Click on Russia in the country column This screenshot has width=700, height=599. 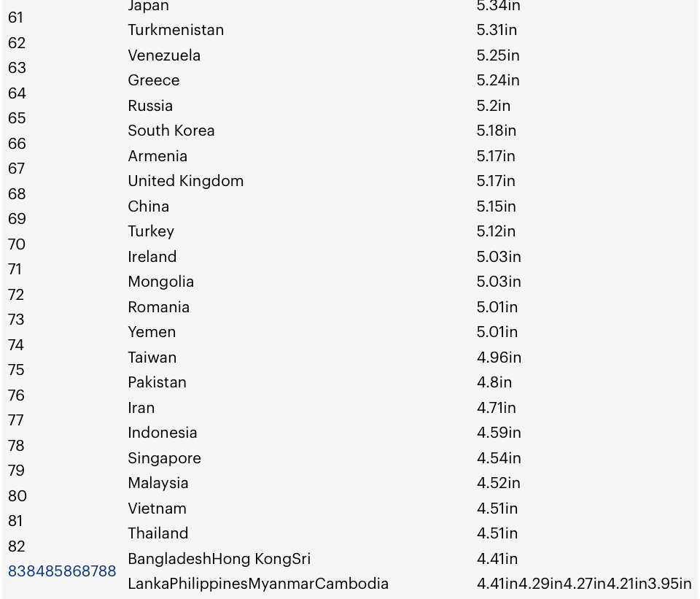coord(150,106)
